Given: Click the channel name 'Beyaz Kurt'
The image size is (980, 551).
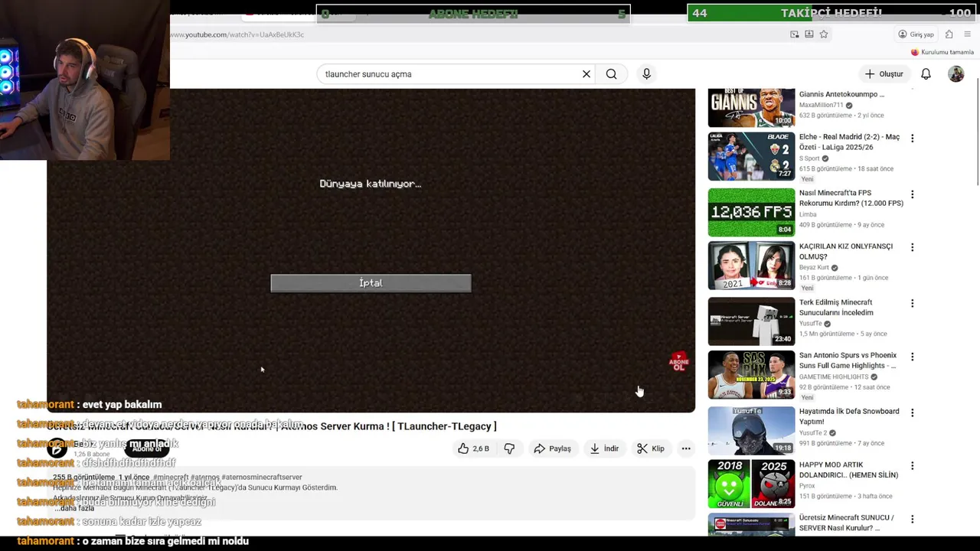Looking at the screenshot, I should [x=814, y=268].
